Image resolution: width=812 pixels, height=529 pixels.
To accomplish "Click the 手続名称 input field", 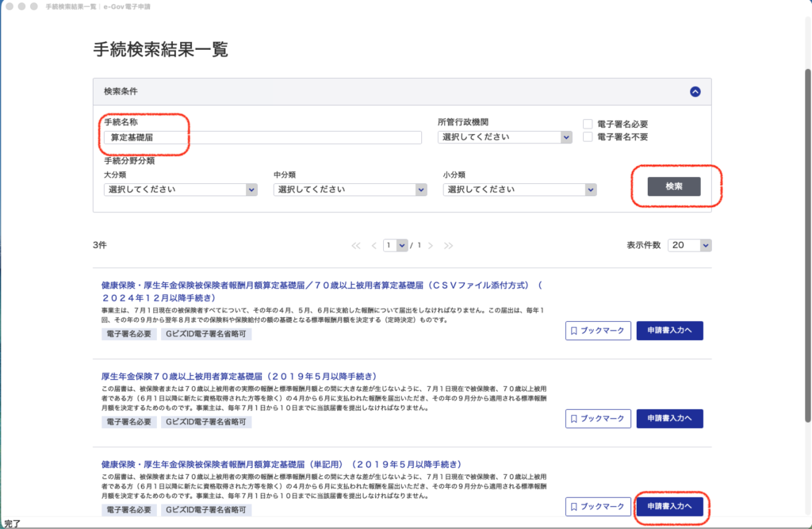I will (262, 137).
